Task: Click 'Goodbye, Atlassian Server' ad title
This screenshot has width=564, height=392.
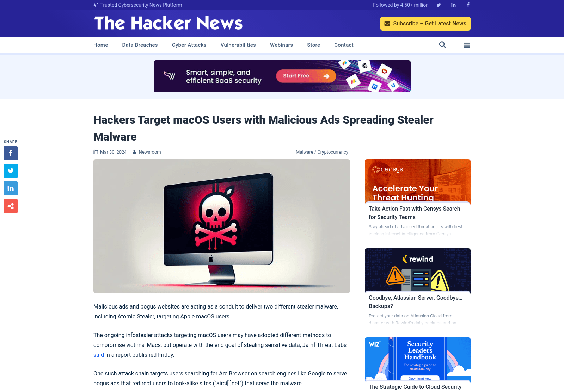Action: [416, 302]
